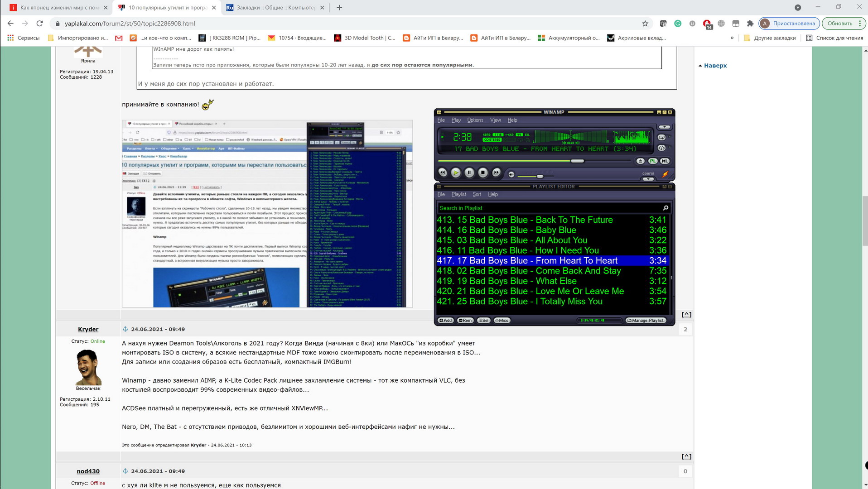The height and width of the screenshot is (489, 868).
Task: Click the dancing smiley in Ярила's post
Action: (207, 105)
